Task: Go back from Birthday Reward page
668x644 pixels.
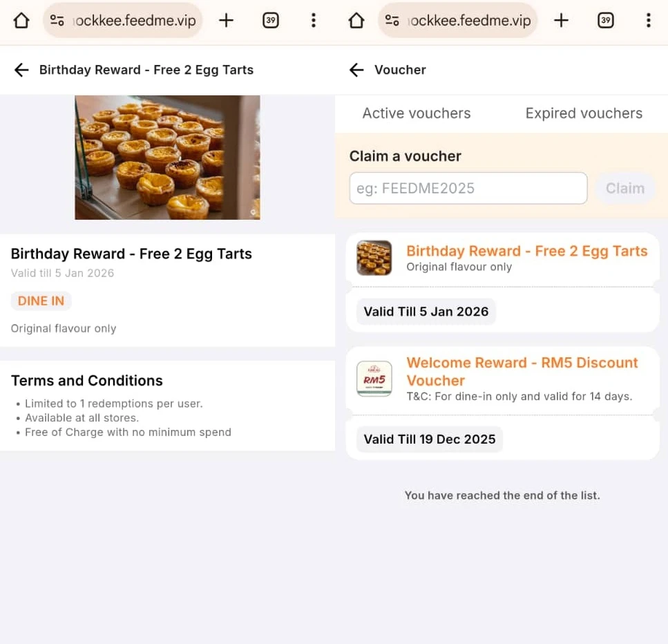Action: (21, 70)
